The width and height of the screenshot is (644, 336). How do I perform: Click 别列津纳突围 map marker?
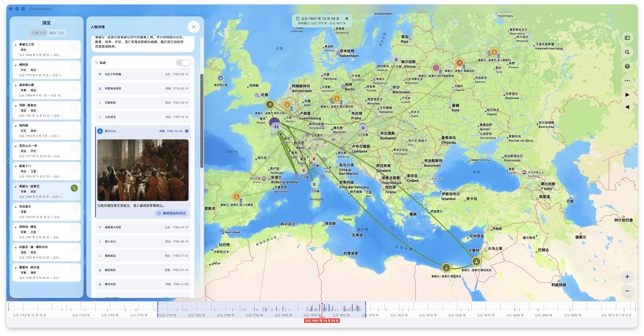[436, 68]
